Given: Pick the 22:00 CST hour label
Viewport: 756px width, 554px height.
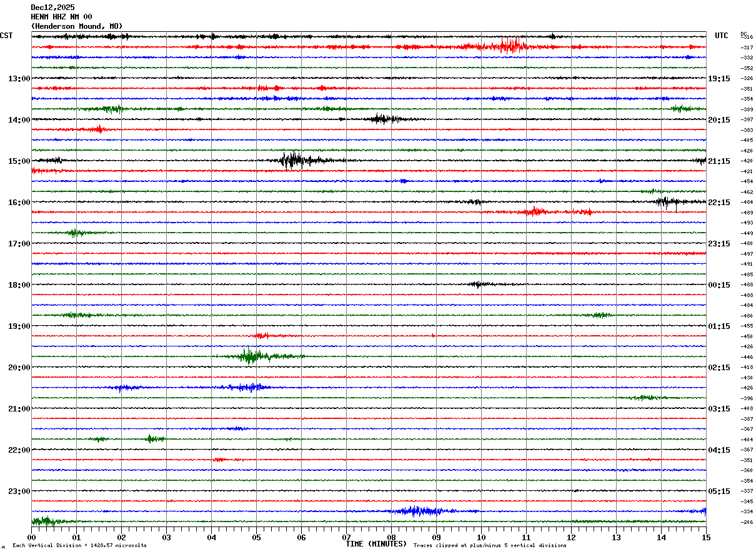Looking at the screenshot, I should [19, 450].
